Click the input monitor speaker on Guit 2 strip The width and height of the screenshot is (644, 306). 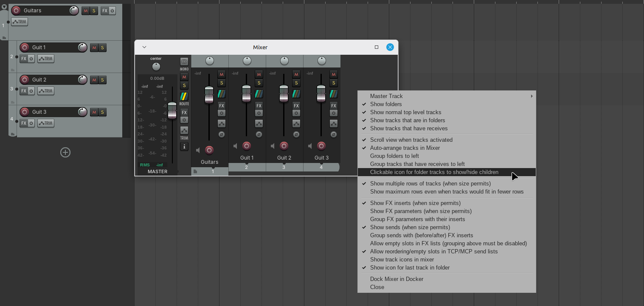273,146
